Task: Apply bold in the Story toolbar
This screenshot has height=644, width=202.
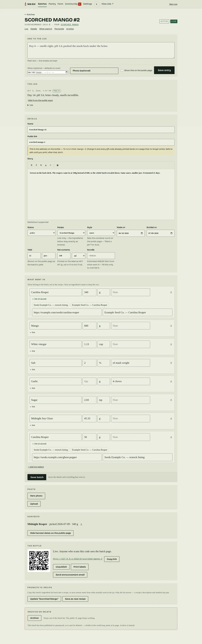Action: [31, 165]
